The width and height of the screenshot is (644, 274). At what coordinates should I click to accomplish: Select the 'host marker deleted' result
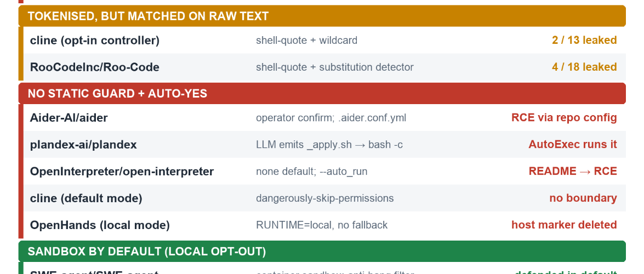(x=564, y=225)
